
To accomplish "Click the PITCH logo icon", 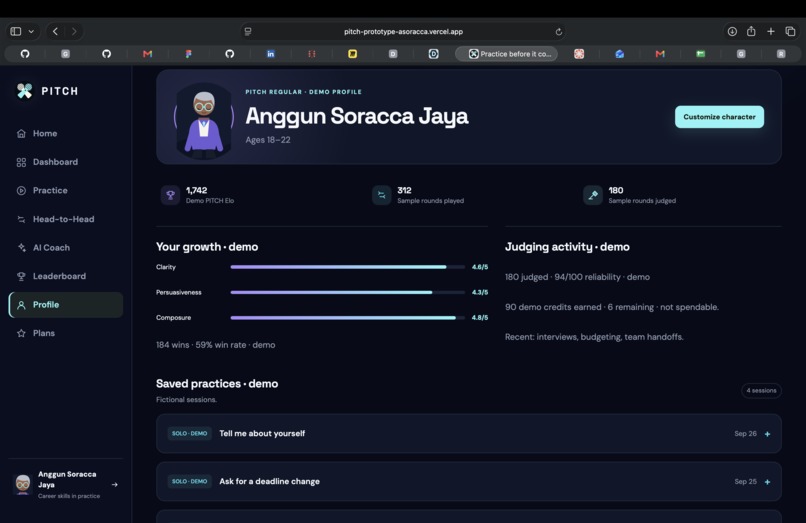I will [x=24, y=91].
